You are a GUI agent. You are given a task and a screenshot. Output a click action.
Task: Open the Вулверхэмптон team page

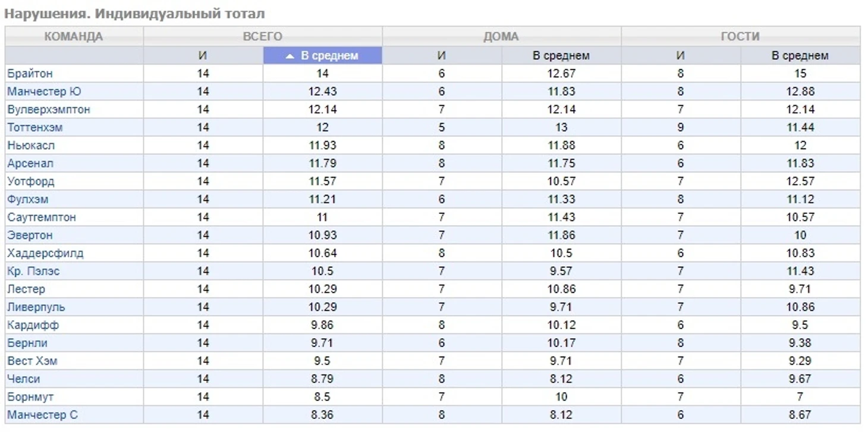[49, 110]
